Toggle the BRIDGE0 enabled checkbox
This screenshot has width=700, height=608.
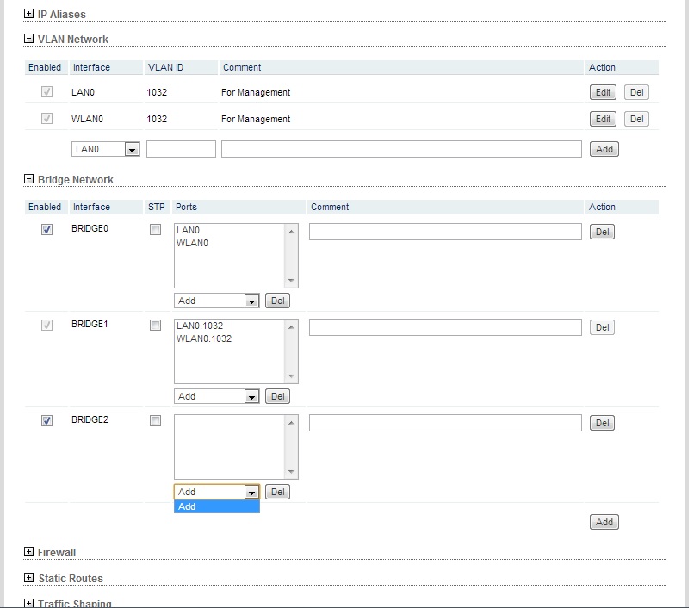pyautogui.click(x=46, y=230)
